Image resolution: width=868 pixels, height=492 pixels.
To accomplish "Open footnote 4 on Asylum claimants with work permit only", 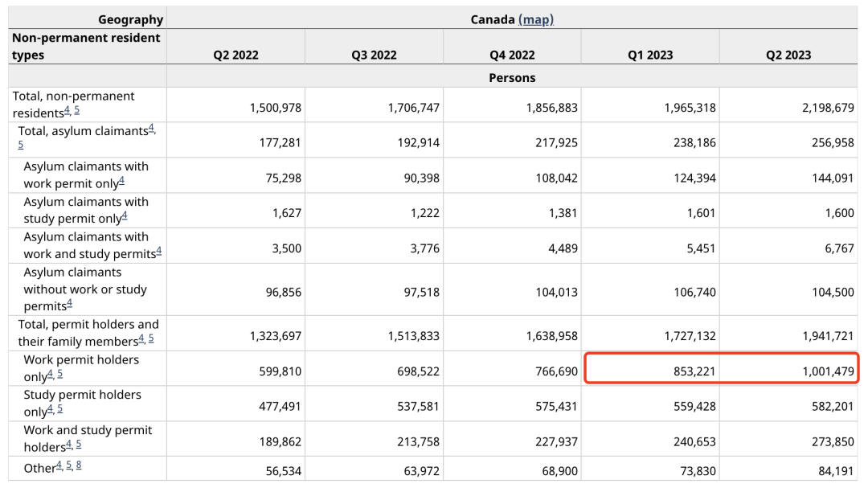I will point(122,180).
